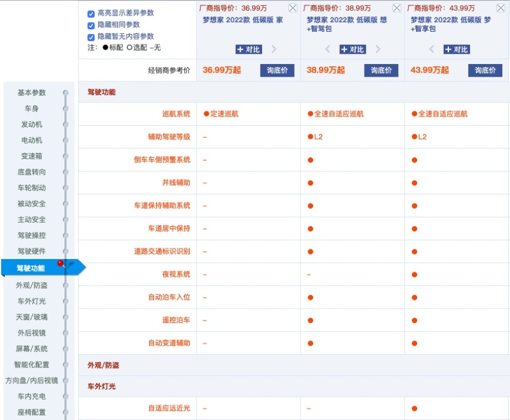Screen dimensions: 510x420
Task: Click the 倒车车侧预警系统 parameter label
Action: coord(162,160)
